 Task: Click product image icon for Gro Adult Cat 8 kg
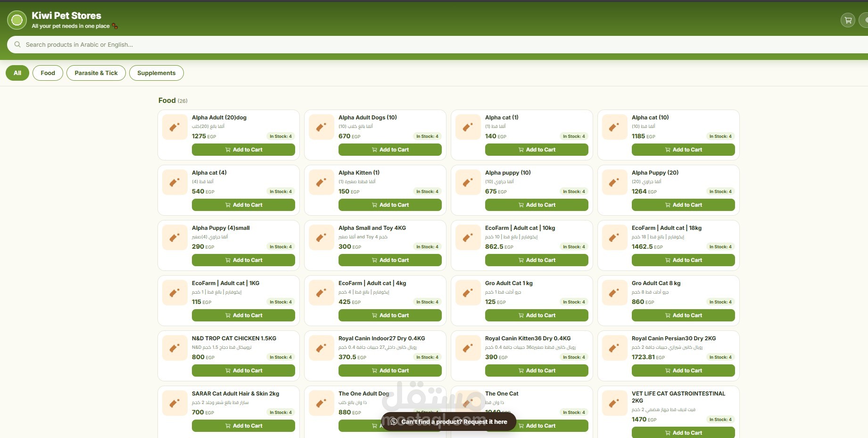coord(614,293)
